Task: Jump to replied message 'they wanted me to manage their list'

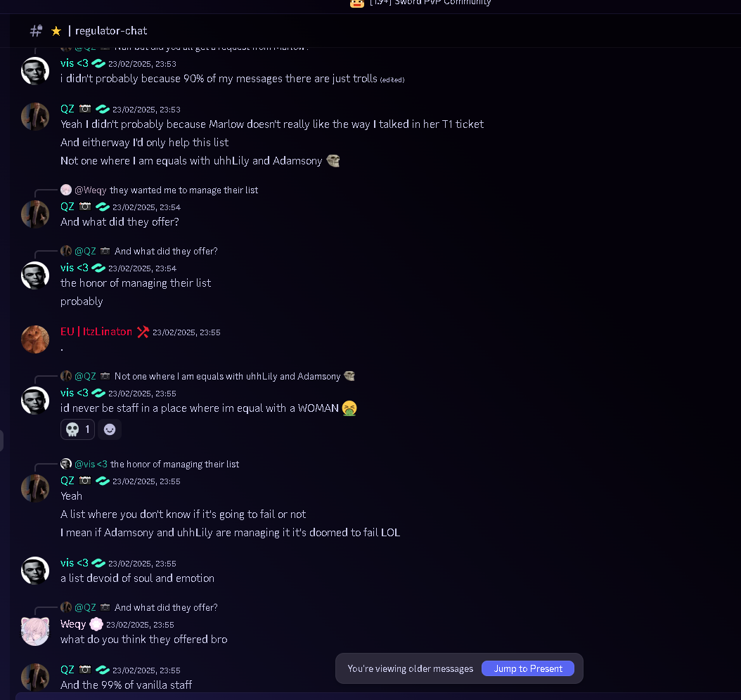Action: [183, 190]
